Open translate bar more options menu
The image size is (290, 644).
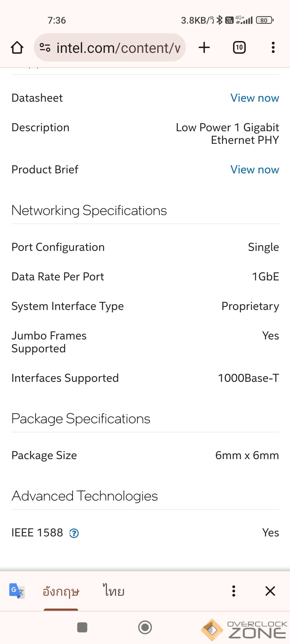(x=234, y=591)
